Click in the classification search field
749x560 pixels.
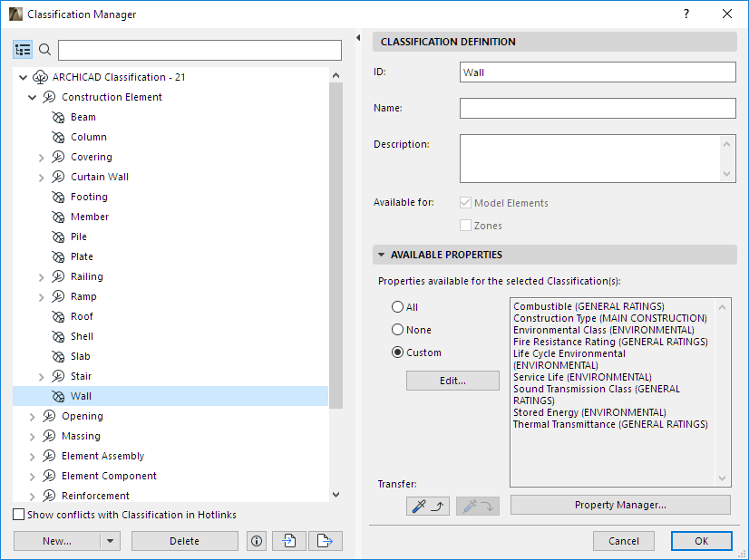coord(199,50)
